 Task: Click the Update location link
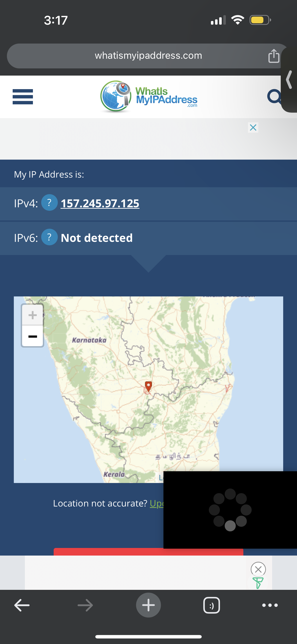point(157,503)
